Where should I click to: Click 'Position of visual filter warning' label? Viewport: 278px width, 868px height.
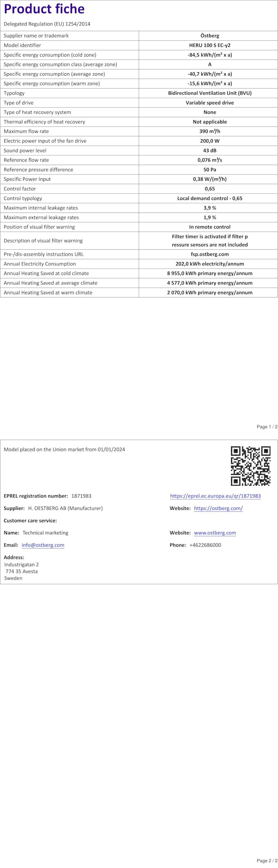coord(39,227)
